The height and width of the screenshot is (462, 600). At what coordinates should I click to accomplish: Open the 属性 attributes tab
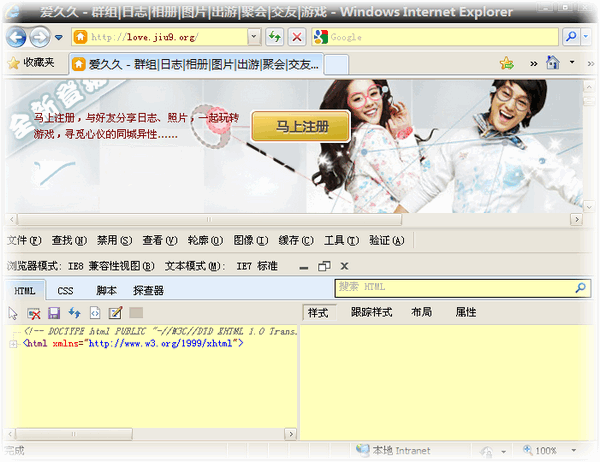click(466, 312)
